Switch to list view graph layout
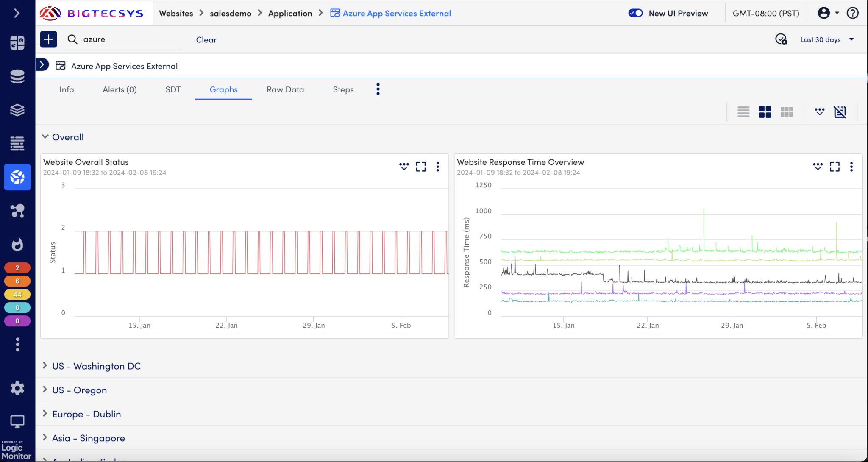The image size is (868, 462). click(743, 112)
